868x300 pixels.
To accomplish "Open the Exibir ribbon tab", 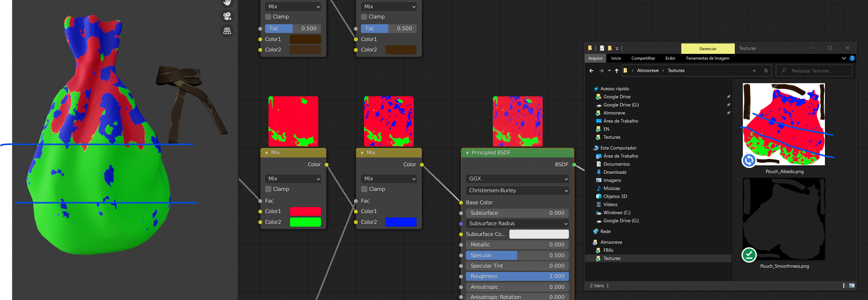I will pyautogui.click(x=670, y=58).
